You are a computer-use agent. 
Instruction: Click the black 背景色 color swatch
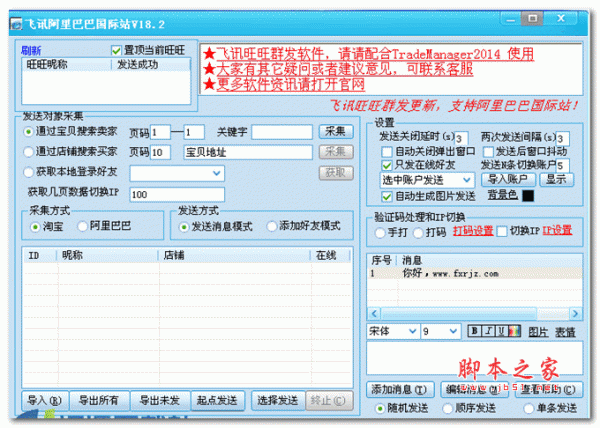(528, 196)
